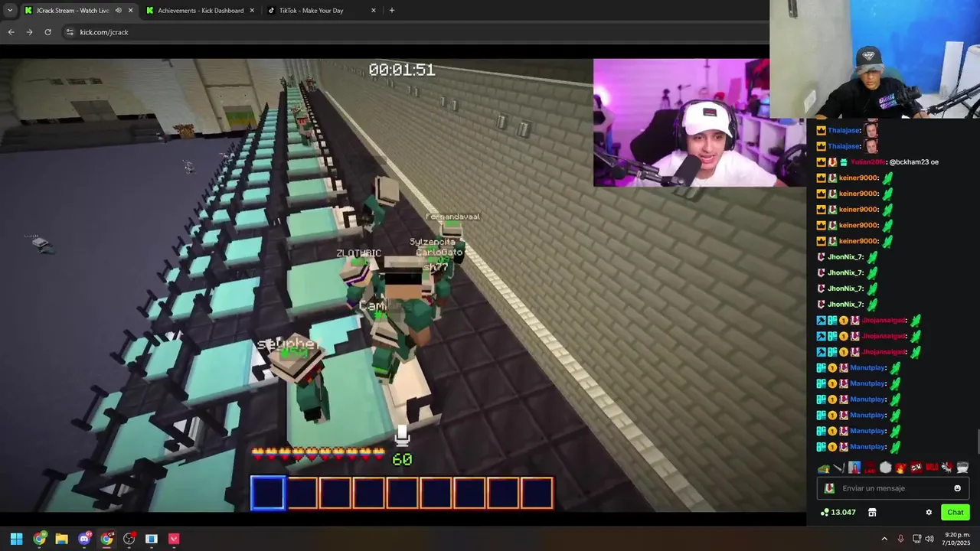Reload the kick.com page
Viewport: 980px width, 551px height.
point(47,32)
